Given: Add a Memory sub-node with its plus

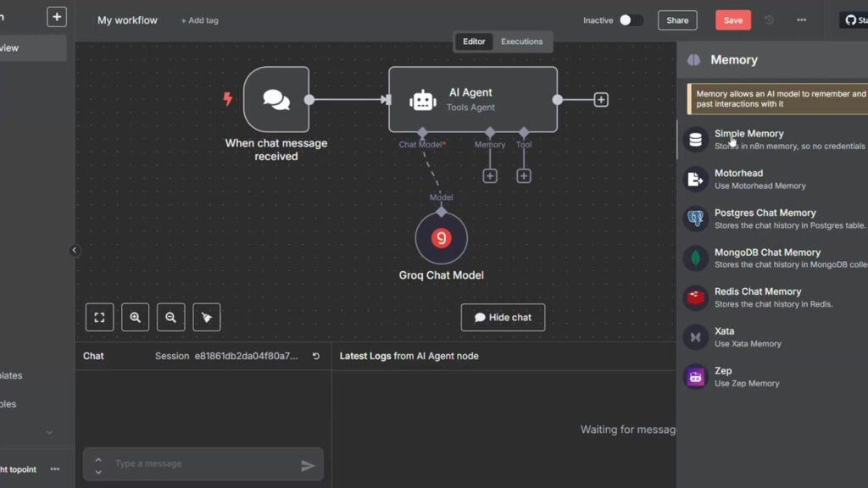Looking at the screenshot, I should tap(489, 176).
